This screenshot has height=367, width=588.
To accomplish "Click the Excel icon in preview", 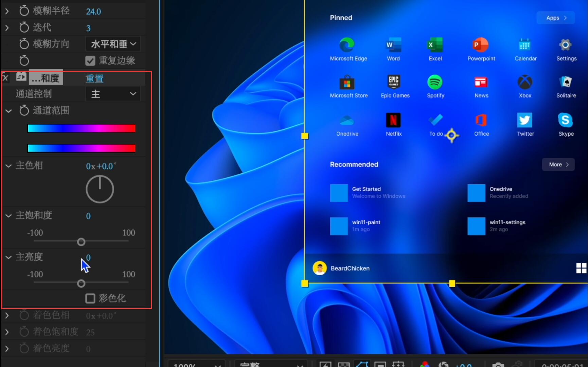I will tap(435, 45).
